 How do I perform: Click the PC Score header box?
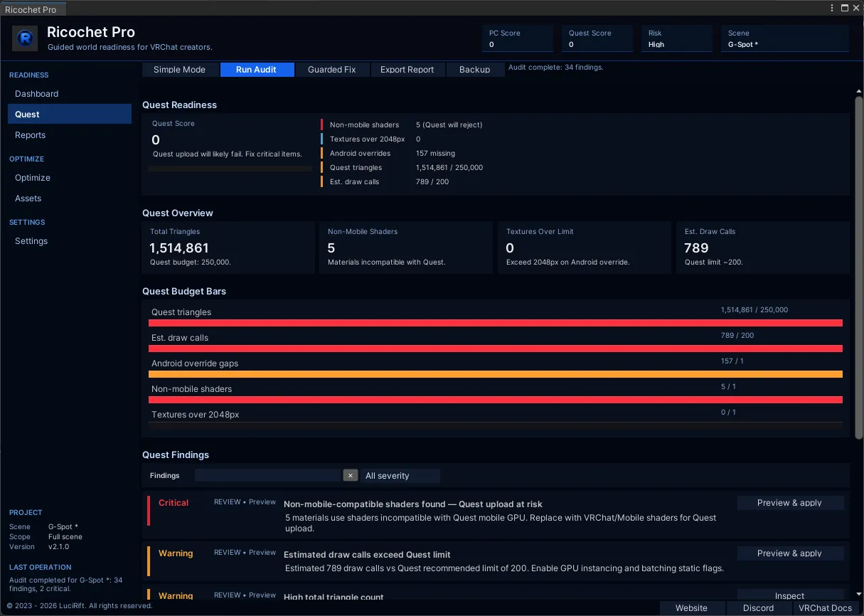518,38
